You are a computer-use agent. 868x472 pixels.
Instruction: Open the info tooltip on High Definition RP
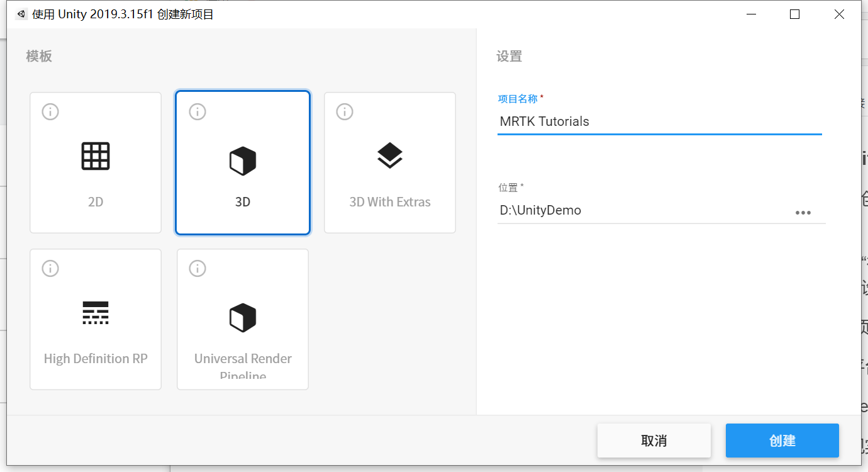coord(50,268)
